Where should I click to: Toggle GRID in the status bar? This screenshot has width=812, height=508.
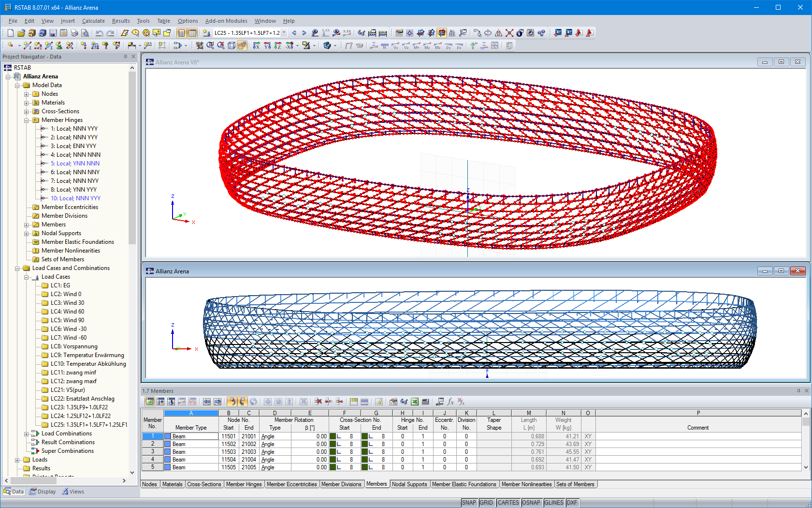487,503
